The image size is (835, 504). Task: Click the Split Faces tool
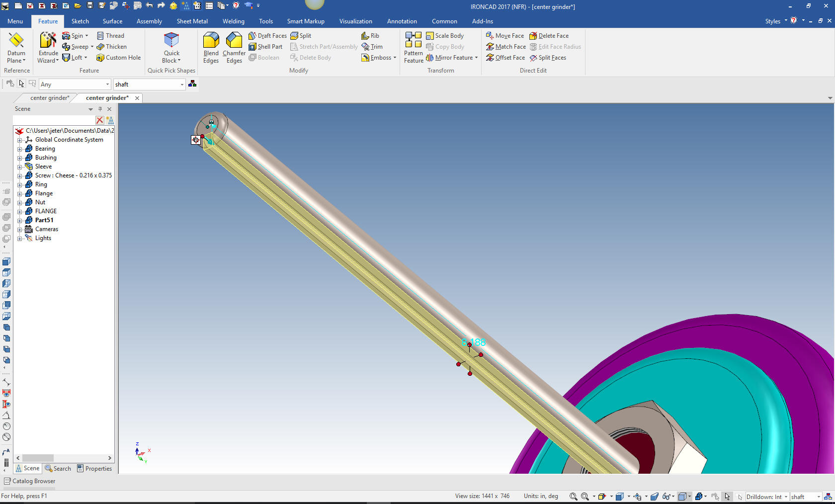[x=548, y=58]
